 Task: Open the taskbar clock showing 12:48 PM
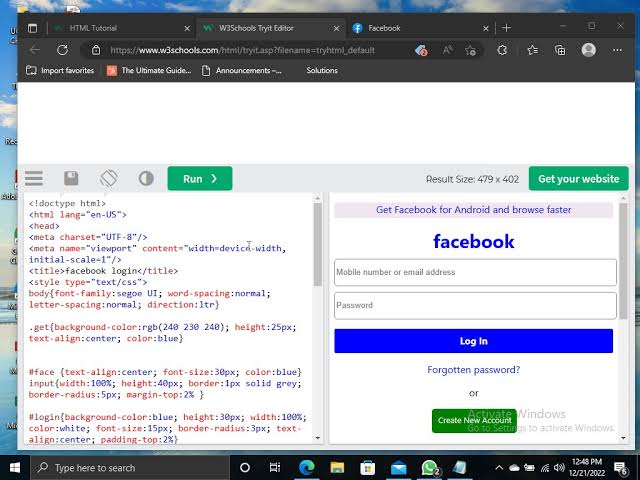point(587,468)
